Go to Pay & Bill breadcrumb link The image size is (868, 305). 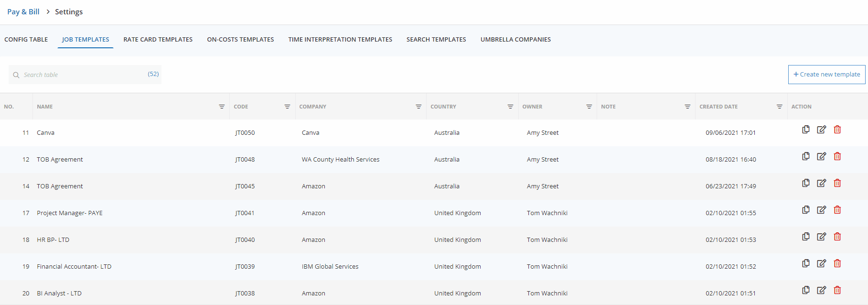point(23,12)
